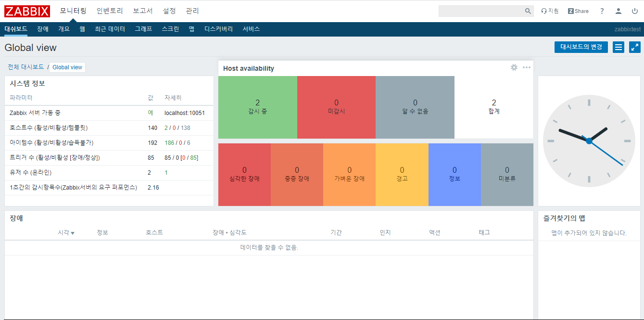Sort problems by 시각 arrow

66,232
